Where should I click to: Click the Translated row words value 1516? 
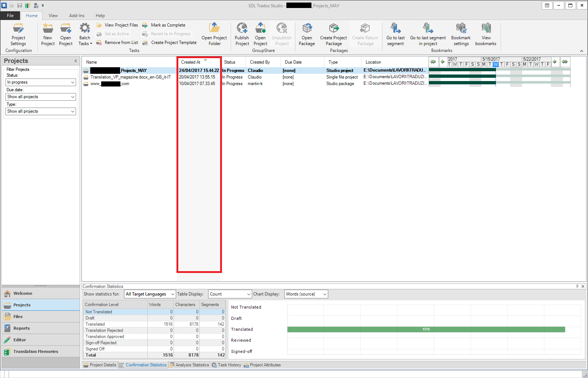(168, 324)
